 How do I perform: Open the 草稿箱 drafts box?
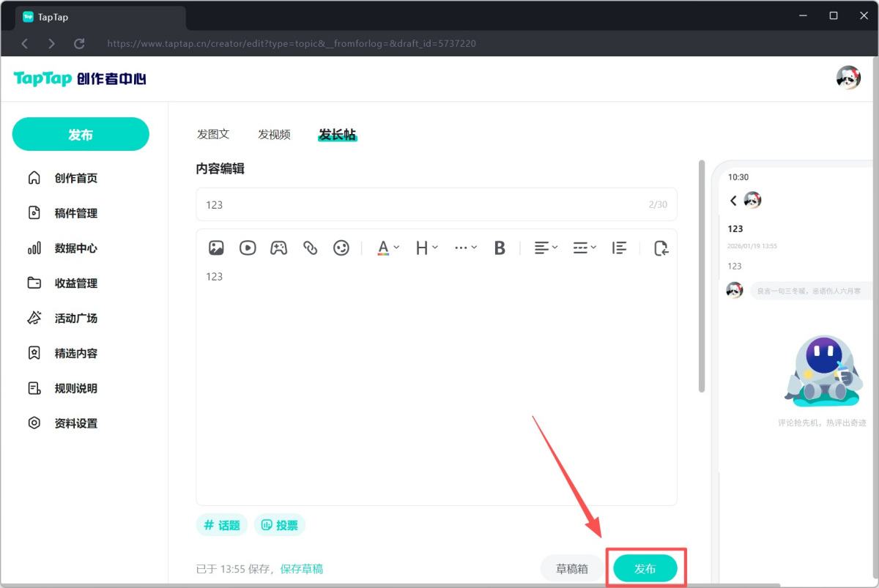point(571,569)
